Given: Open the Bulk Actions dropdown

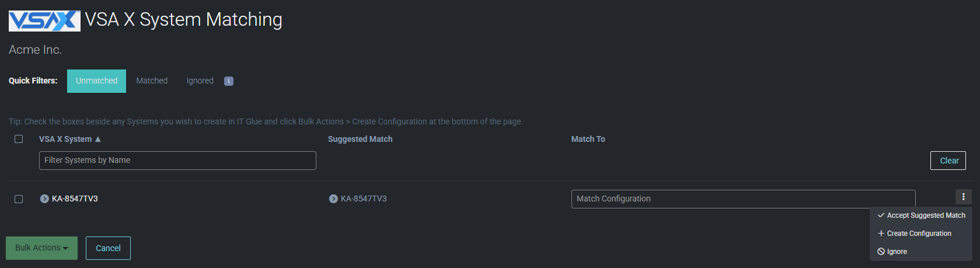Looking at the screenshot, I should (x=41, y=248).
